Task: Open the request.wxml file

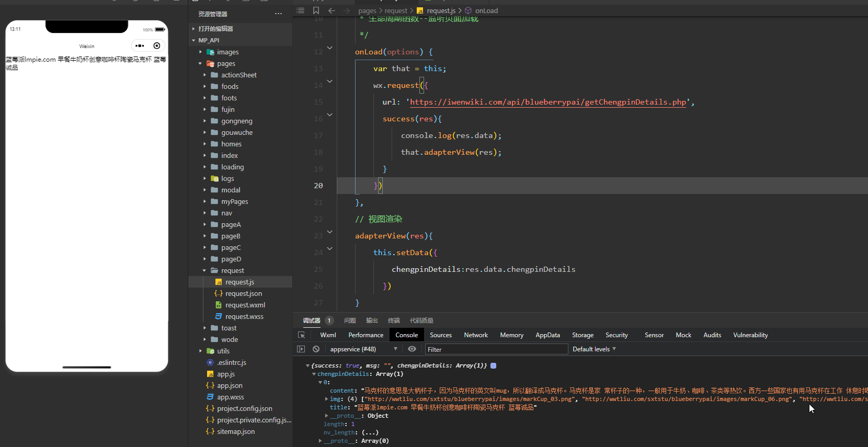Action: coord(241,305)
